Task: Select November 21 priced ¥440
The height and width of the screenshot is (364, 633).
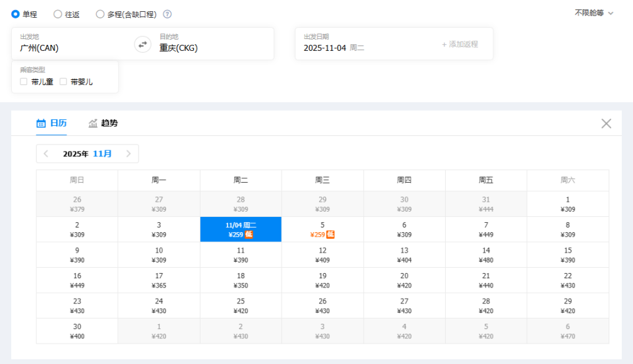Action: [x=486, y=280]
